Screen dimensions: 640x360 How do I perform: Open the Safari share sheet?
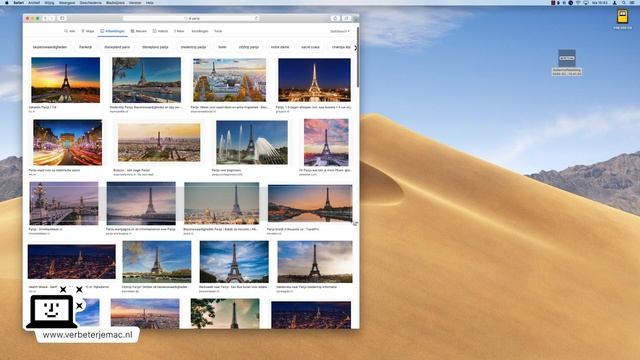(x=335, y=18)
